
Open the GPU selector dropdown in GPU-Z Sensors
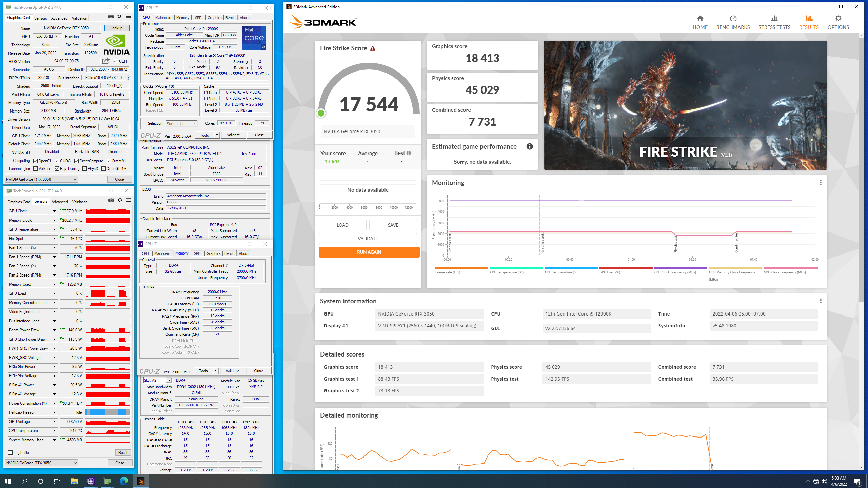point(41,463)
